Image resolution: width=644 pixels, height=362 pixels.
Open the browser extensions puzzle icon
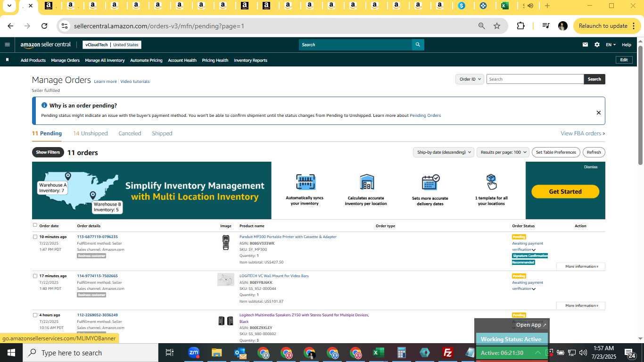coord(520,26)
